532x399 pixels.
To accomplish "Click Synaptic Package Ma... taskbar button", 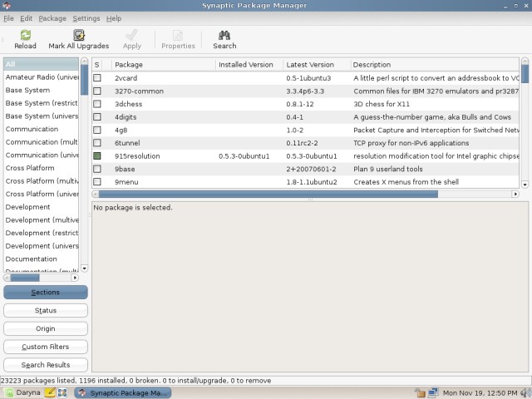I will (x=123, y=393).
